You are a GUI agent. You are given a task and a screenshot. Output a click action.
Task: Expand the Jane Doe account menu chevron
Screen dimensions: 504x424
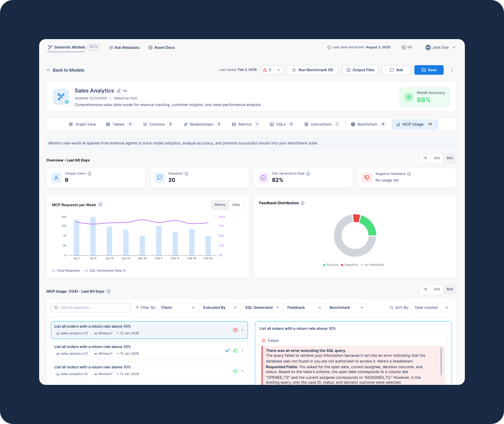click(x=454, y=48)
